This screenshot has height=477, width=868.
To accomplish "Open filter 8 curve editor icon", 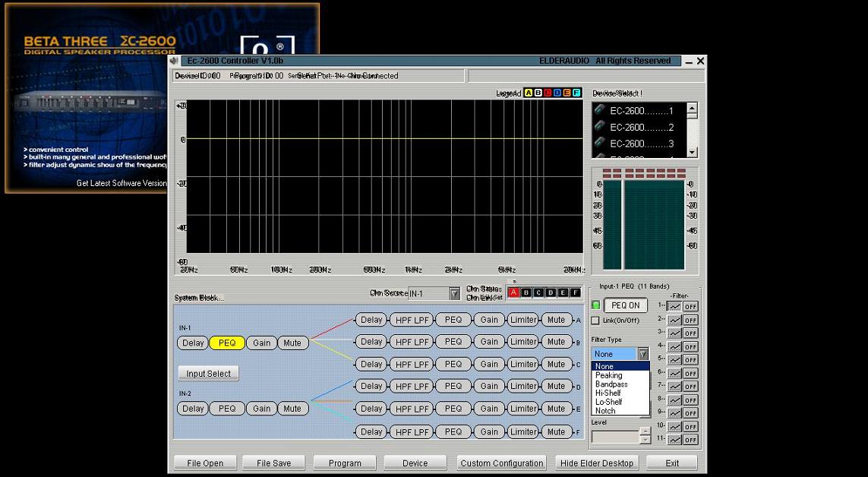I will (x=674, y=400).
